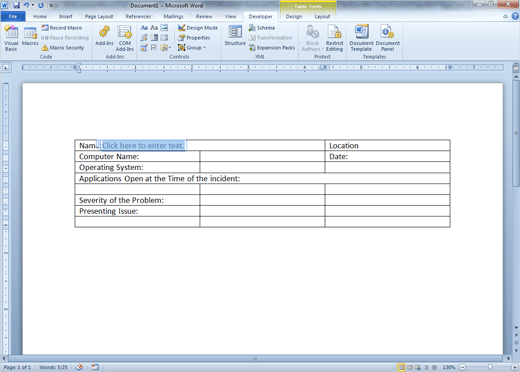520x372 pixels.
Task: Open Expansion Packs
Action: pyautogui.click(x=272, y=48)
